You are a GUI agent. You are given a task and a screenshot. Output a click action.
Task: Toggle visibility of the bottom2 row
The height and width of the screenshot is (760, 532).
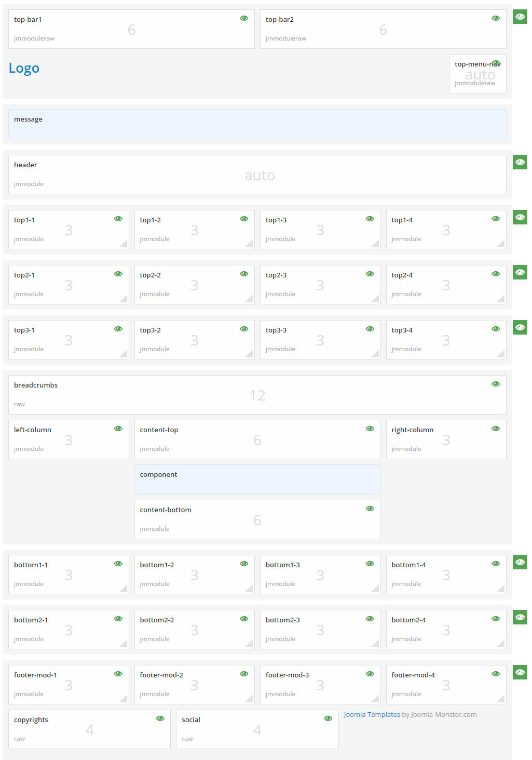(x=520, y=618)
